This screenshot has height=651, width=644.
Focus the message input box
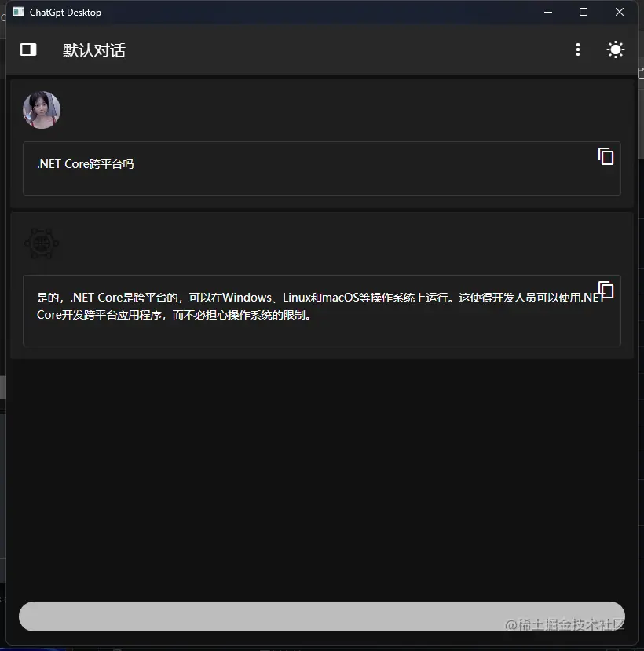click(x=322, y=616)
